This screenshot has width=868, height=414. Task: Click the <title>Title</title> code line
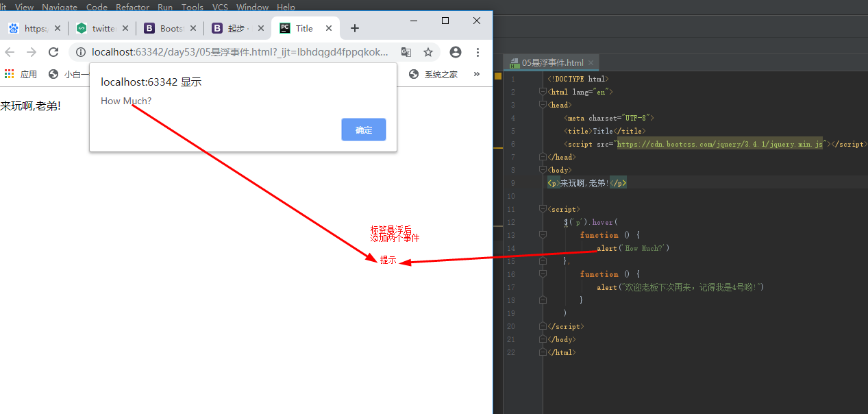click(x=605, y=131)
